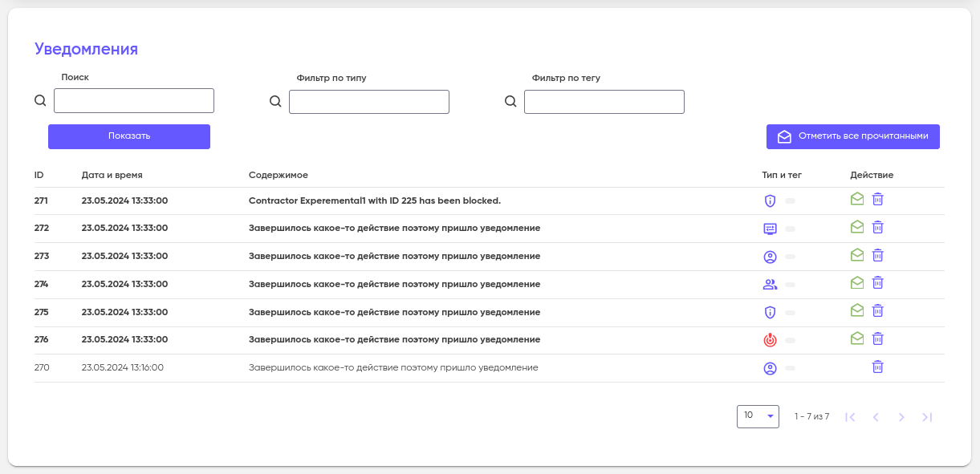Viewport: 980px width, 474px height.
Task: Delete notification 270 using trash icon
Action: [878, 367]
